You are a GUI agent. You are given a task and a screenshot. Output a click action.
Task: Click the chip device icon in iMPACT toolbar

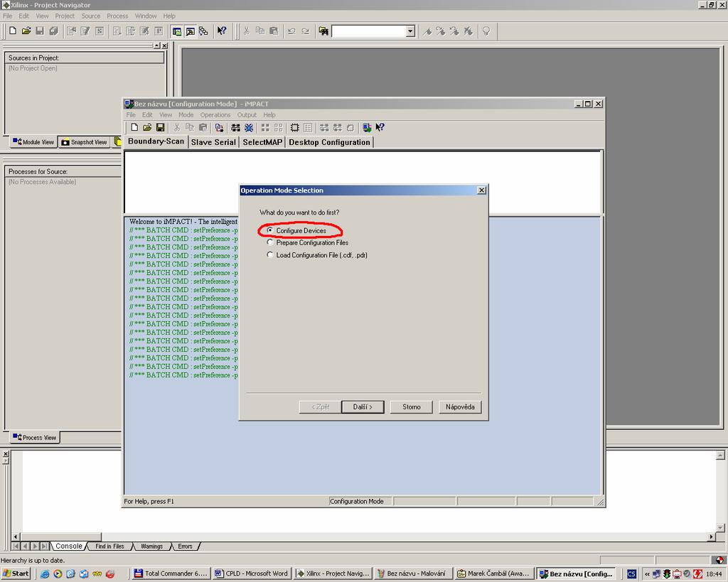pyautogui.click(x=295, y=128)
